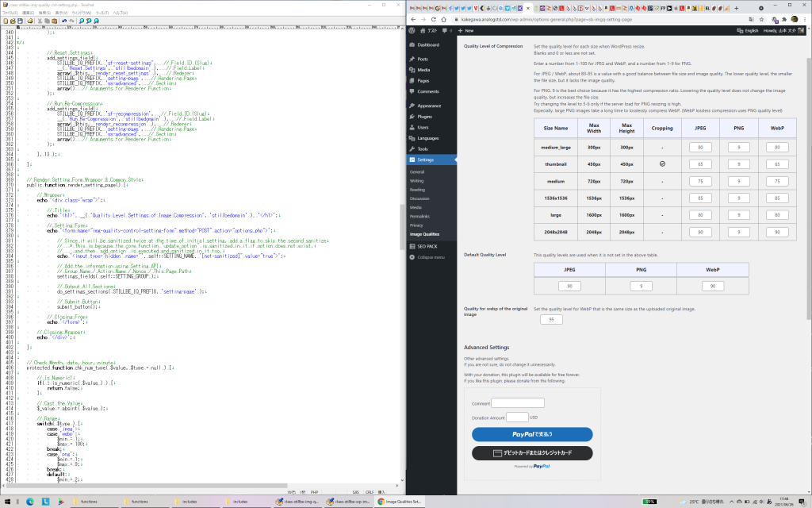Open Plugins in WordPress sidebar
Viewport: 812px width, 508px height.
[x=425, y=117]
